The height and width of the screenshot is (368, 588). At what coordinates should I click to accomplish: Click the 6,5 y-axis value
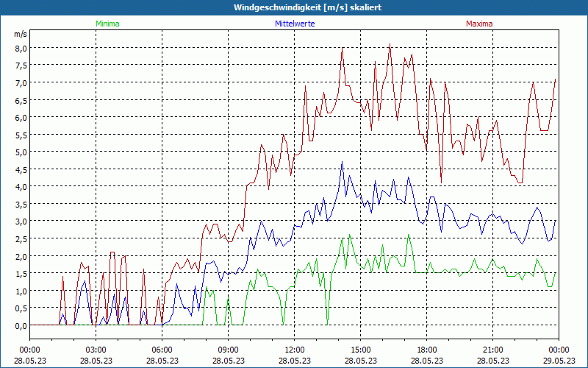21,100
